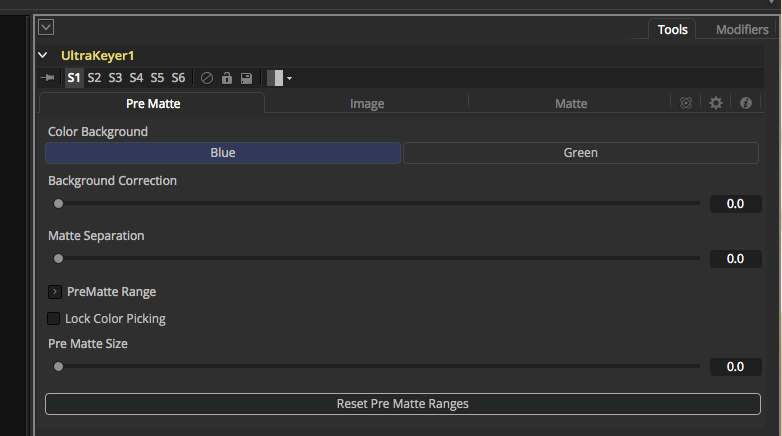
Task: Click the pass-through circle-slash icon
Action: click(x=207, y=78)
